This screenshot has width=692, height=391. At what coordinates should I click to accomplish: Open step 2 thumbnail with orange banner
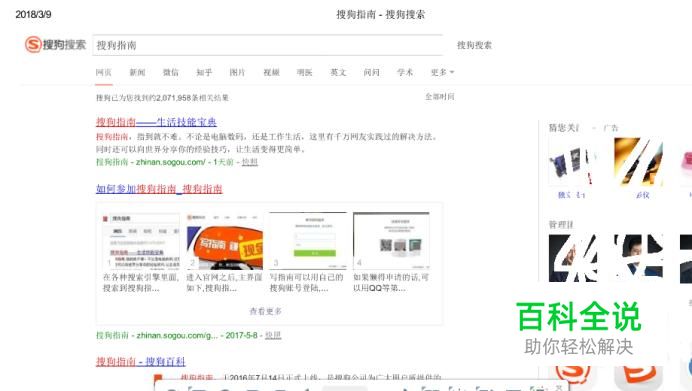point(225,241)
